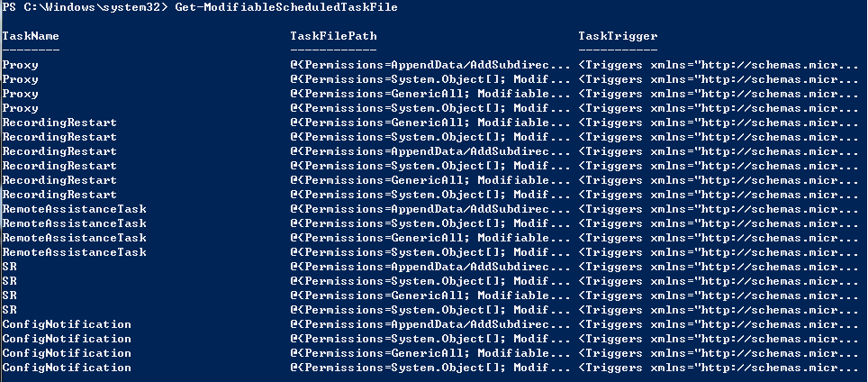The width and height of the screenshot is (868, 382).
Task: Click the TaskFilePath column header
Action: click(333, 36)
